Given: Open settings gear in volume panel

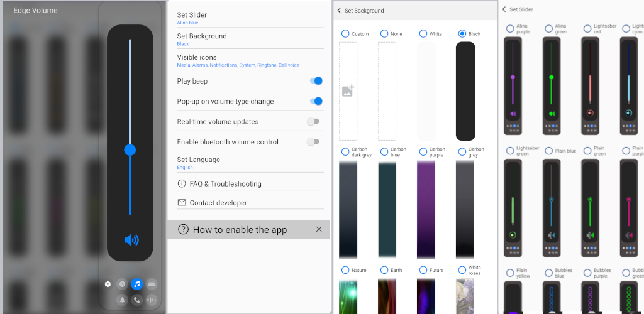Looking at the screenshot, I should point(108,284).
